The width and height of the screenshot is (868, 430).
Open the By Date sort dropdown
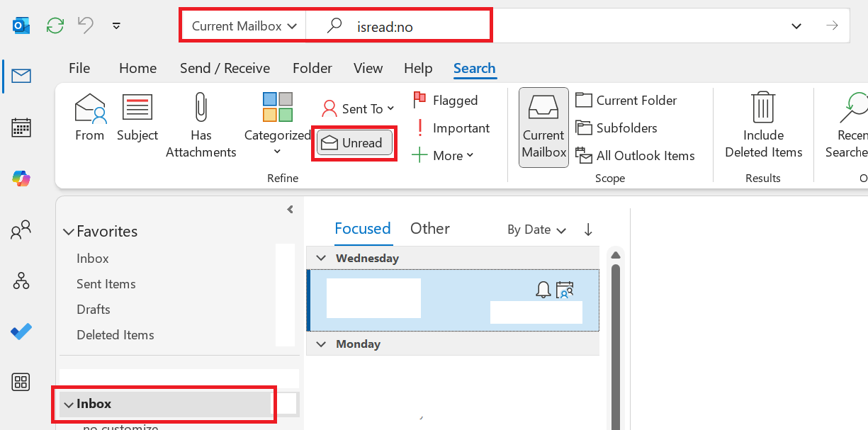537,230
